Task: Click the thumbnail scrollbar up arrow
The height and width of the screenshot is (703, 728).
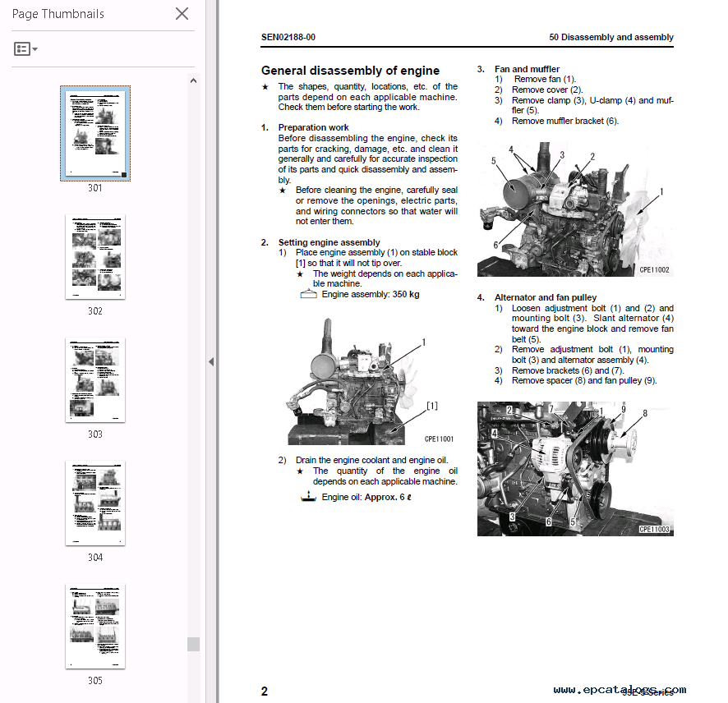Action: point(194,80)
